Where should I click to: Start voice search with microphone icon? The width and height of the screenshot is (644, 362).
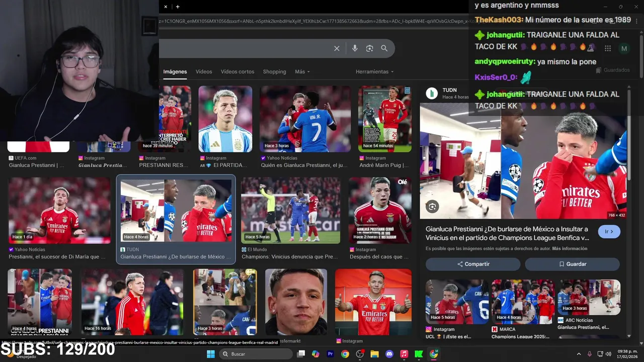click(355, 48)
